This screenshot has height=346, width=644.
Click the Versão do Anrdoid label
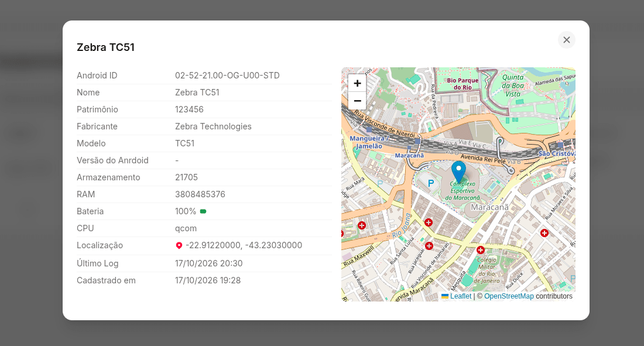point(112,160)
